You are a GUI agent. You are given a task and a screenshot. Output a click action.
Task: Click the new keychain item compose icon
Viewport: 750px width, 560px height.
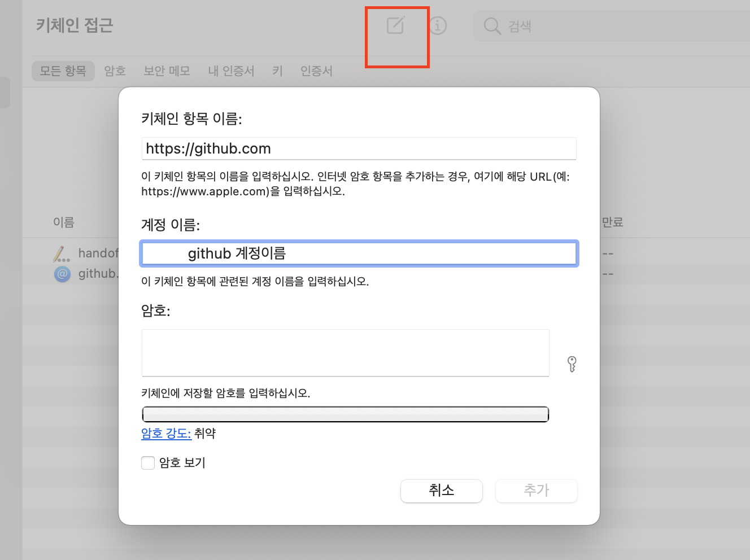395,25
